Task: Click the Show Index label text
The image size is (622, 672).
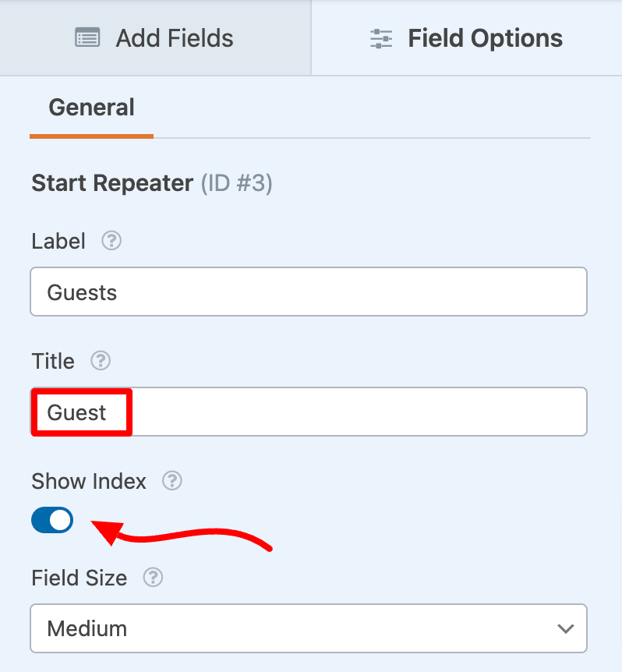Action: coord(89,481)
